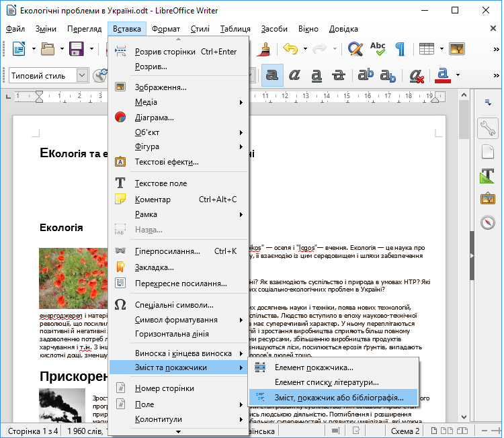Open the paragraph style dropdown 'Типовий стиль'
The width and height of the screenshot is (504, 438).
(82, 76)
